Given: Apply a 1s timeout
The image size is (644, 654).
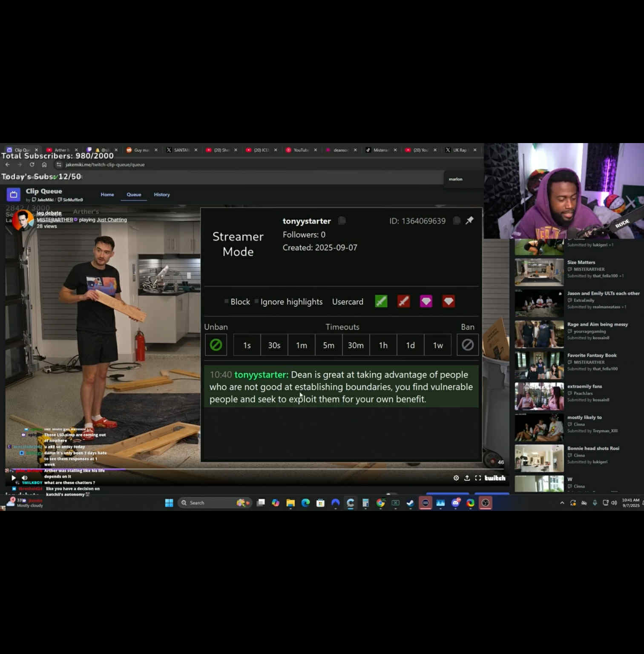Looking at the screenshot, I should pyautogui.click(x=247, y=345).
